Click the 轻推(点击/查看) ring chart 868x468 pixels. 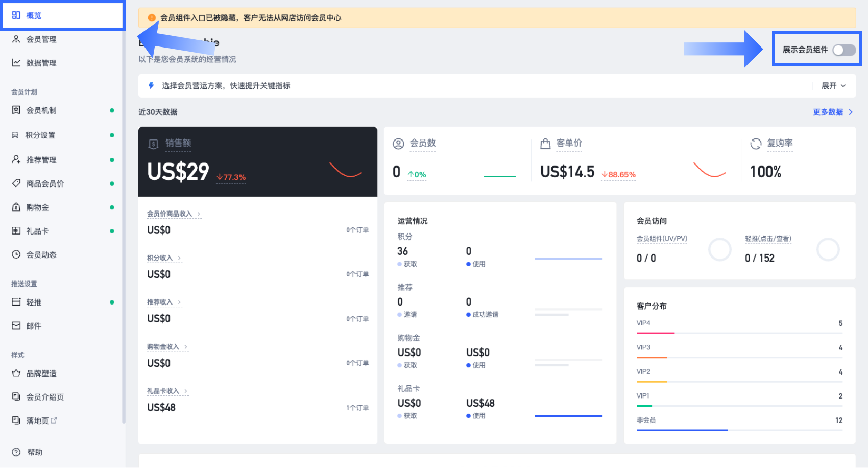[x=828, y=249]
